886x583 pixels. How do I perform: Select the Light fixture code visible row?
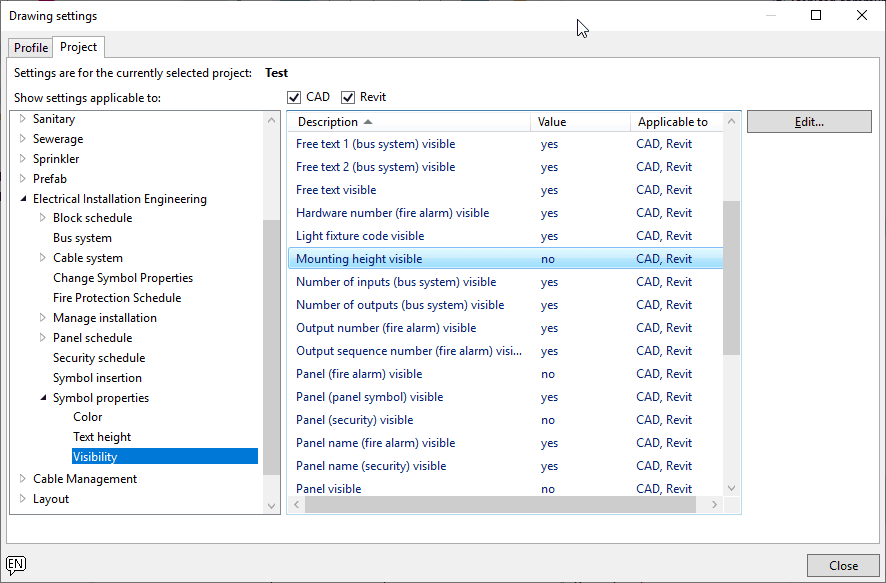(x=360, y=236)
